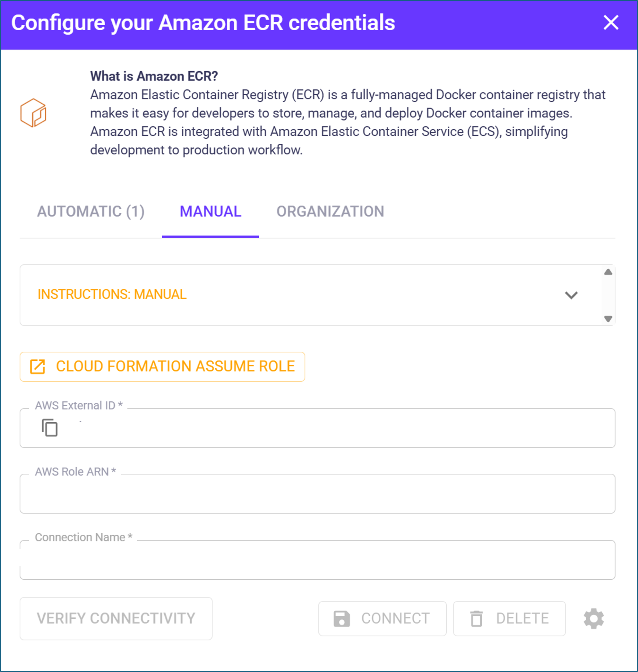The height and width of the screenshot is (672, 638).
Task: Close the ECR credentials dialog
Action: 611,23
